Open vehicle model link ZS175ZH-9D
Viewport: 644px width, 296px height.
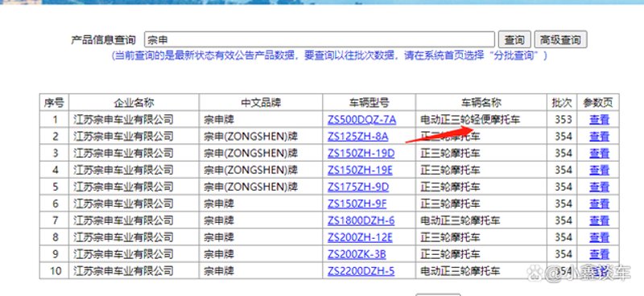358,187
